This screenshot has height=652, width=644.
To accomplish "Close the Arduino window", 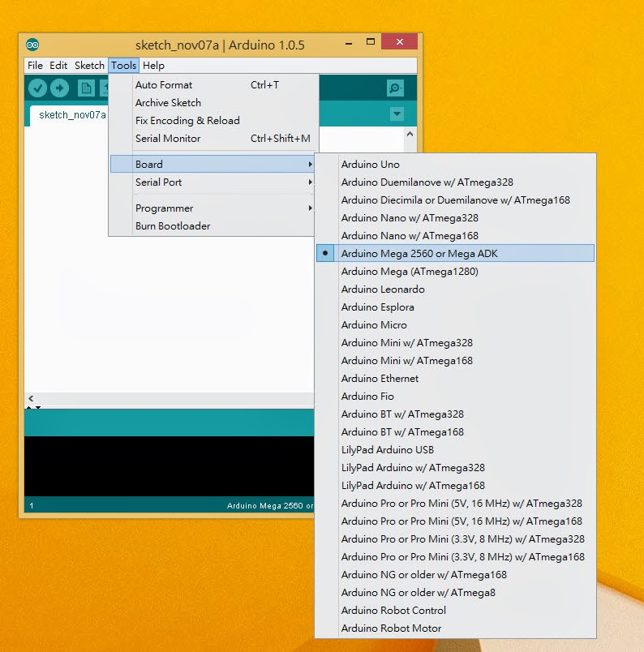I will [x=399, y=41].
